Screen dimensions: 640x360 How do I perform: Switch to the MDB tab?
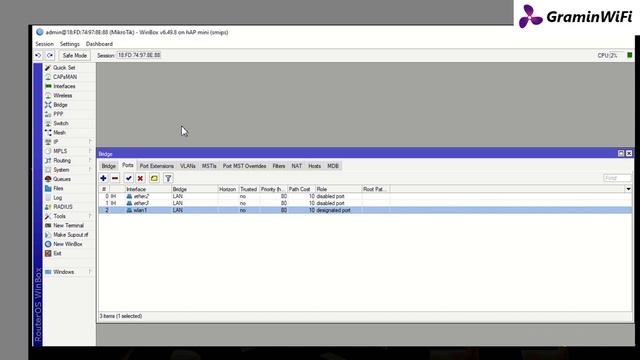pyautogui.click(x=333, y=166)
